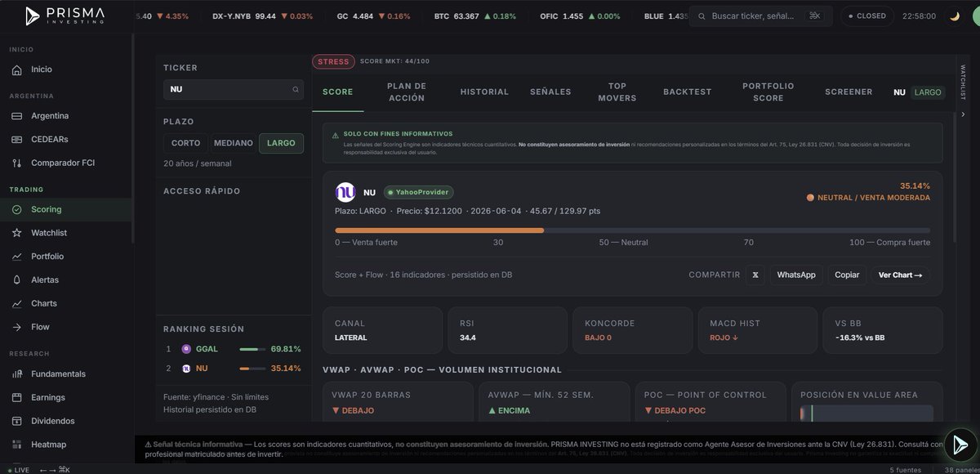
Task: Open the PORTFOLIO SCORE tab
Action: click(768, 92)
